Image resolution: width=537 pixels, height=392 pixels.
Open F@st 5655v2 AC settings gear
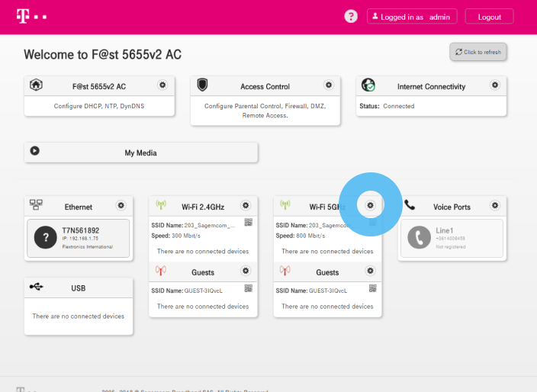[162, 85]
